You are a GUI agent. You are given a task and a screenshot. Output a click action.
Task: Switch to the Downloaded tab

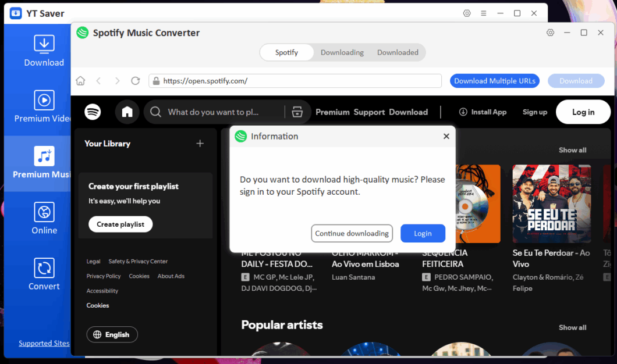(398, 52)
